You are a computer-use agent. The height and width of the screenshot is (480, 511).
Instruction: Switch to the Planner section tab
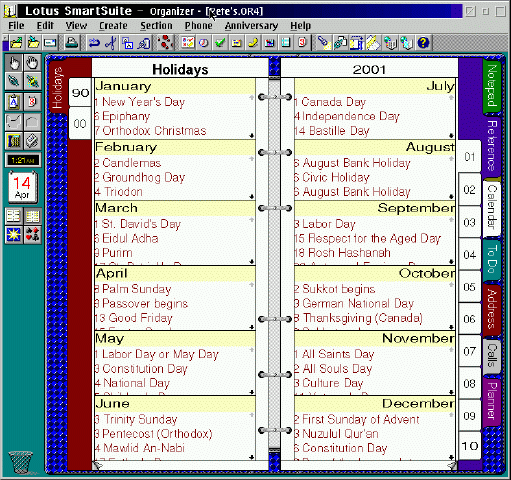pos(492,401)
